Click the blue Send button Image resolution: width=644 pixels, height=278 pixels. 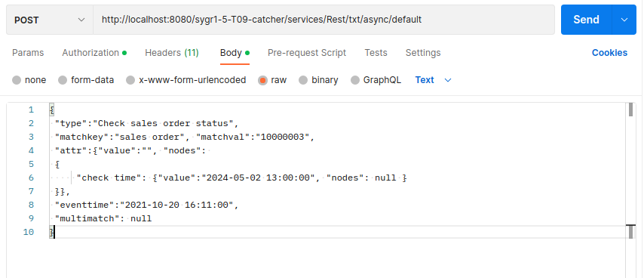click(x=587, y=20)
